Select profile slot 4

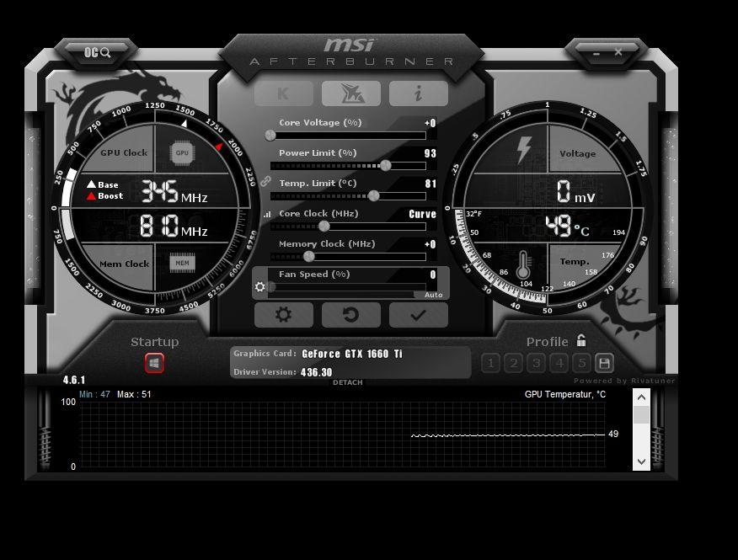point(559,363)
